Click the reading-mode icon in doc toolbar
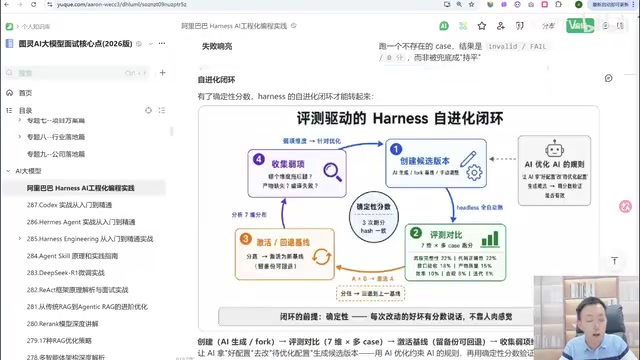This screenshot has width=640, height=360. 520,26
